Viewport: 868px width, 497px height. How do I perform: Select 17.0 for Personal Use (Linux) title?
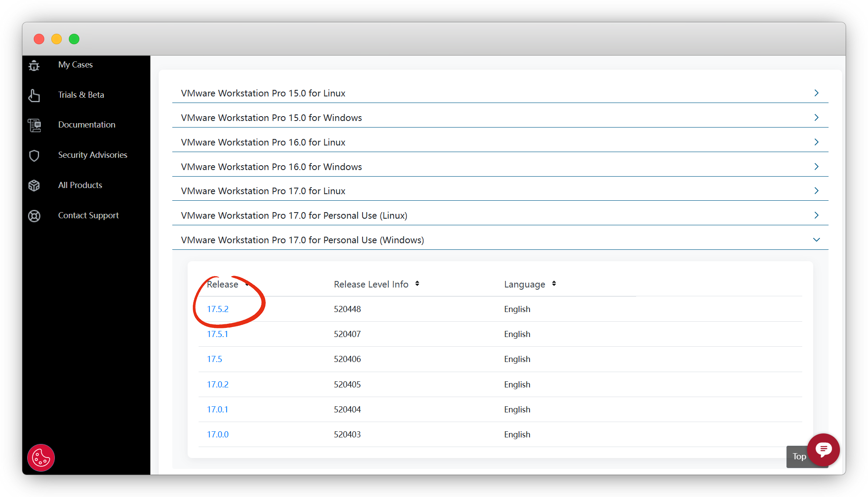coord(294,216)
